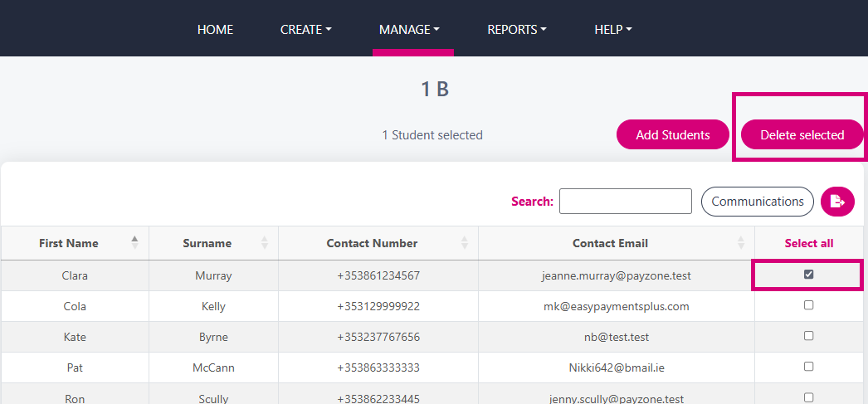Open the REPORTS dropdown
Image resolution: width=868 pixels, height=404 pixels.
pos(516,29)
